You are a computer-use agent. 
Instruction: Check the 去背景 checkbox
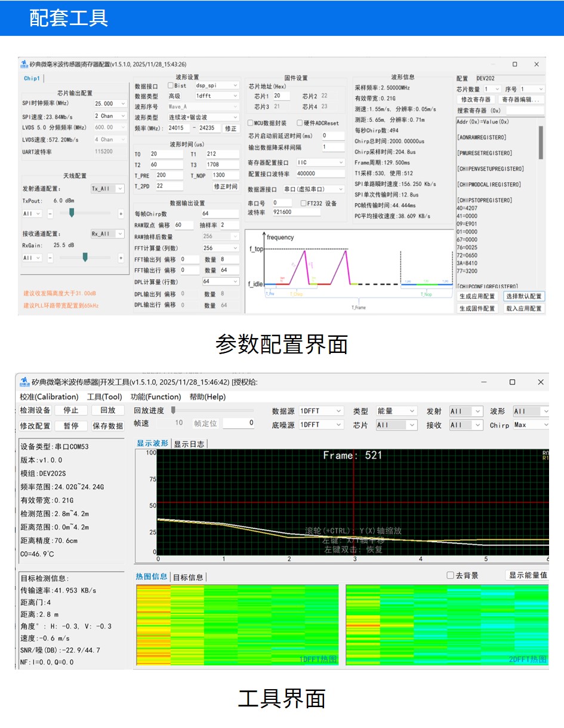pyautogui.click(x=451, y=575)
